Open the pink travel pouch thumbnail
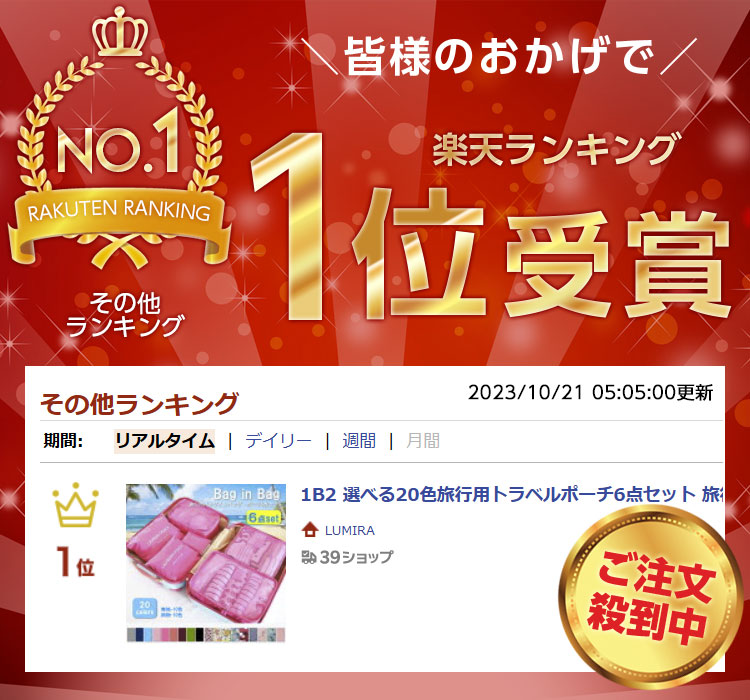The width and height of the screenshot is (750, 700). [x=206, y=563]
